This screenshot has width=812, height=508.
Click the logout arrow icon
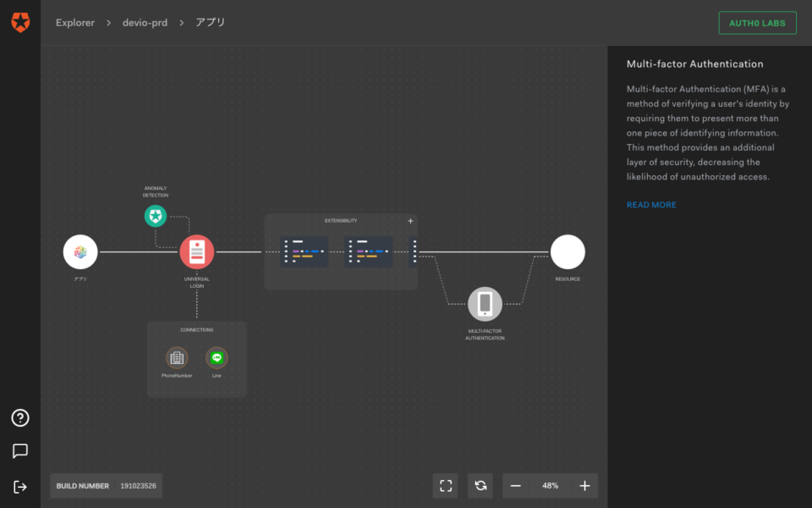(20, 487)
